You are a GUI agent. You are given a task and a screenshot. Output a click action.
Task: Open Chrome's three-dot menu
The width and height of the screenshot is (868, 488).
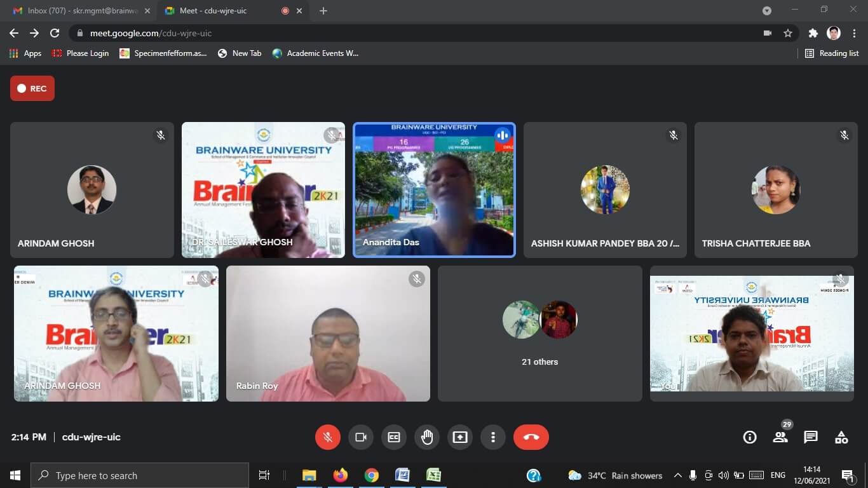click(x=855, y=33)
